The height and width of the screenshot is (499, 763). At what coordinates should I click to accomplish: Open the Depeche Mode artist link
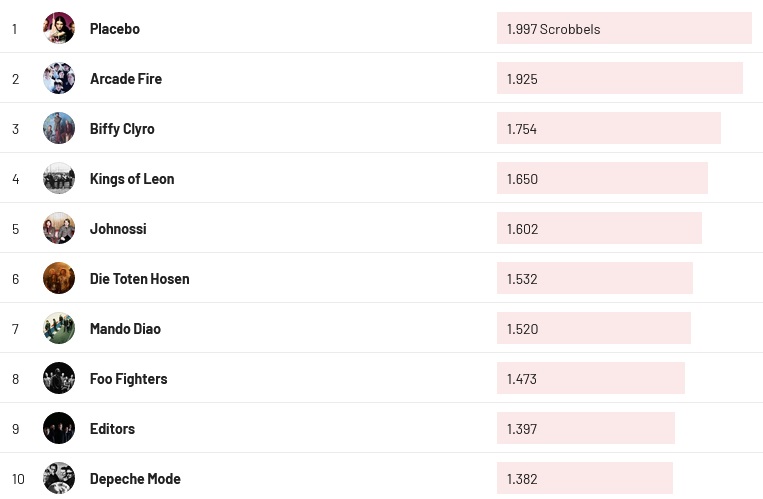pyautogui.click(x=135, y=479)
